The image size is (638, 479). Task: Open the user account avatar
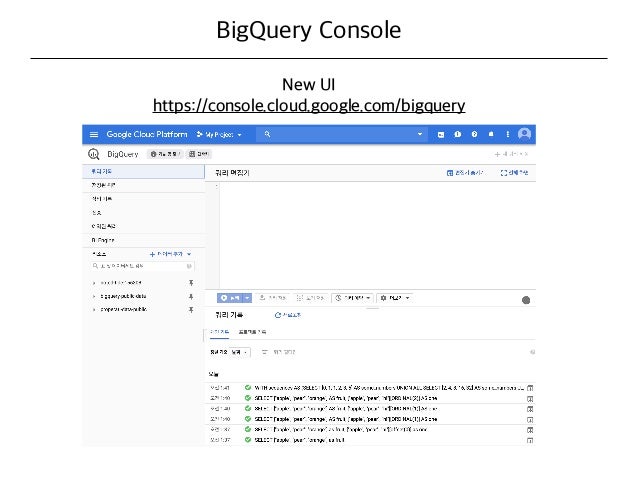pyautogui.click(x=524, y=134)
